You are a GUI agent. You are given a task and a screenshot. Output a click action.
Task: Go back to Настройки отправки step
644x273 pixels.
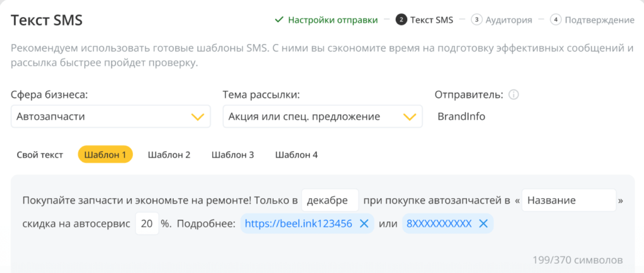tap(333, 20)
